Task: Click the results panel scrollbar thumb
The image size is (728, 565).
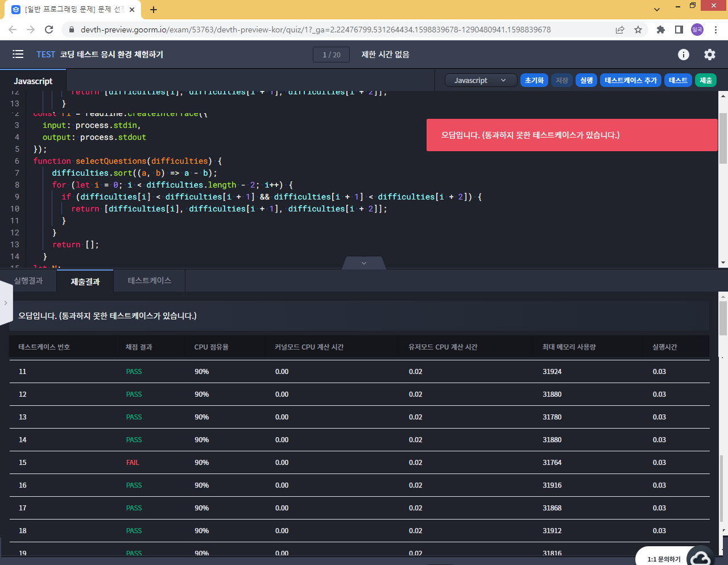Action: (723, 318)
